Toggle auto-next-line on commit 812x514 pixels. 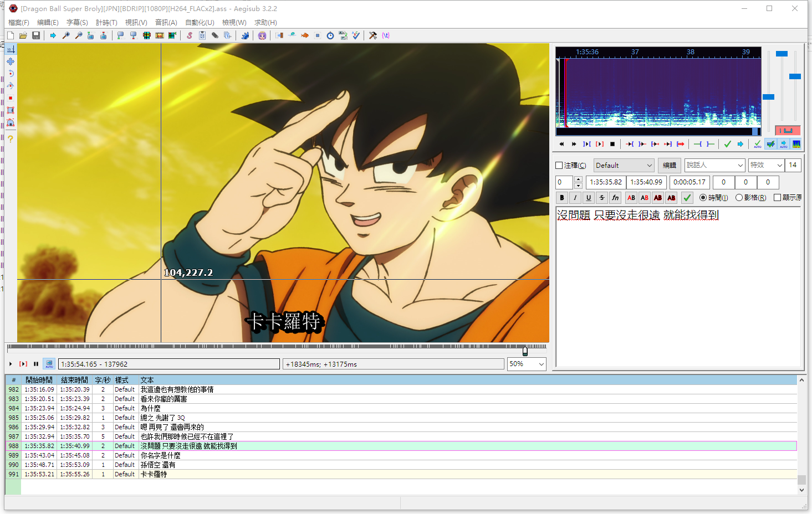(x=770, y=144)
